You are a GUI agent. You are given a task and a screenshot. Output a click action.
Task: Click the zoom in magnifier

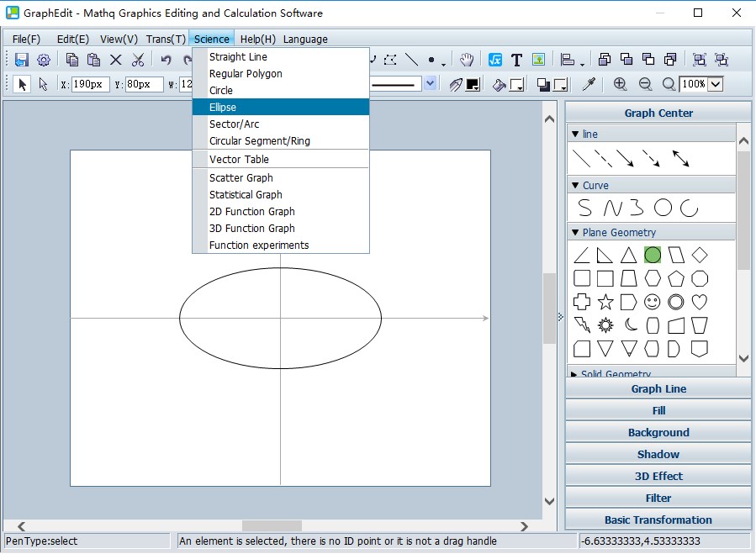[x=620, y=84]
